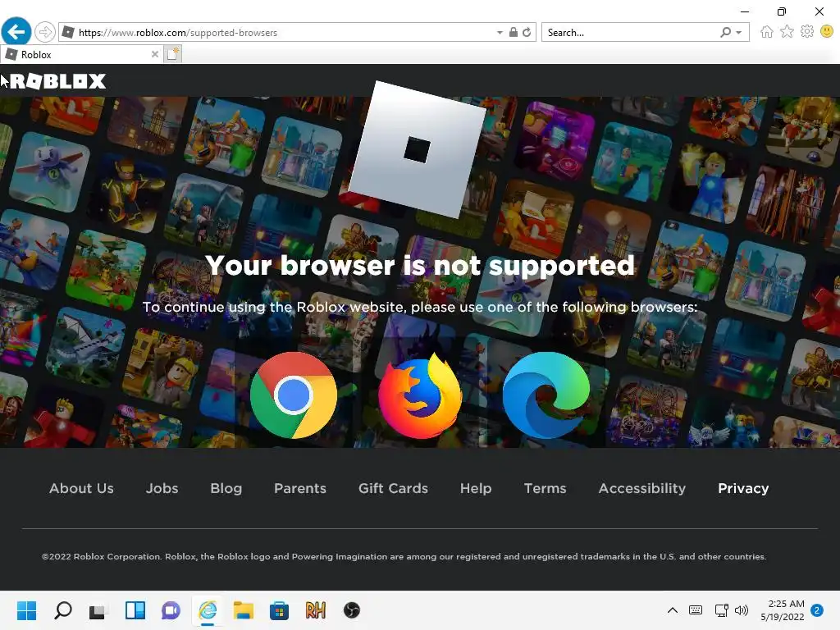
Task: Click the touch keyboard tray icon
Action: 696,610
